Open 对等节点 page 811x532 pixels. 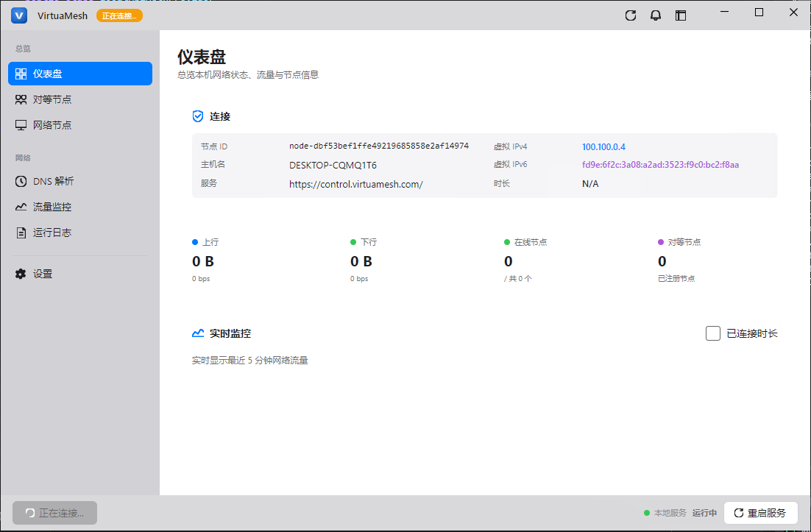(80, 99)
